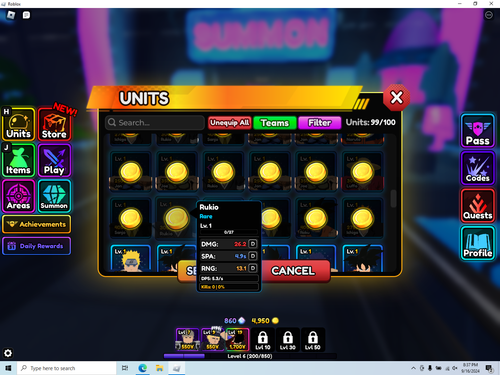
Task: Click the 860 gems amount
Action: click(230, 321)
